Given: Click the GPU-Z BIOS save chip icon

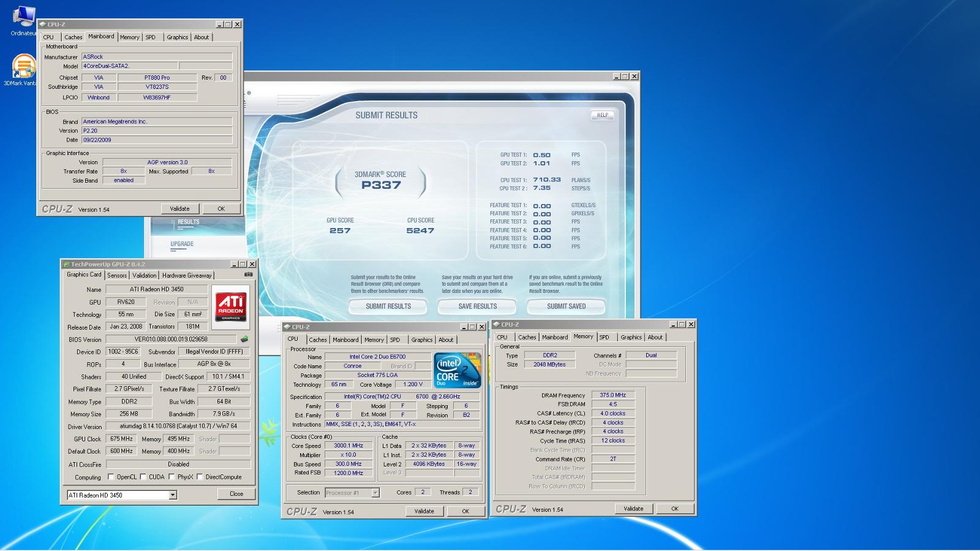Looking at the screenshot, I should click(244, 339).
